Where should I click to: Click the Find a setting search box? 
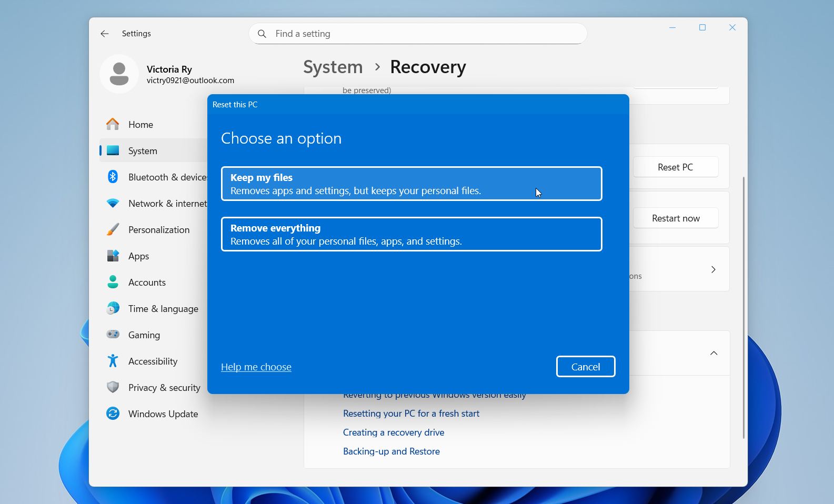pos(418,34)
